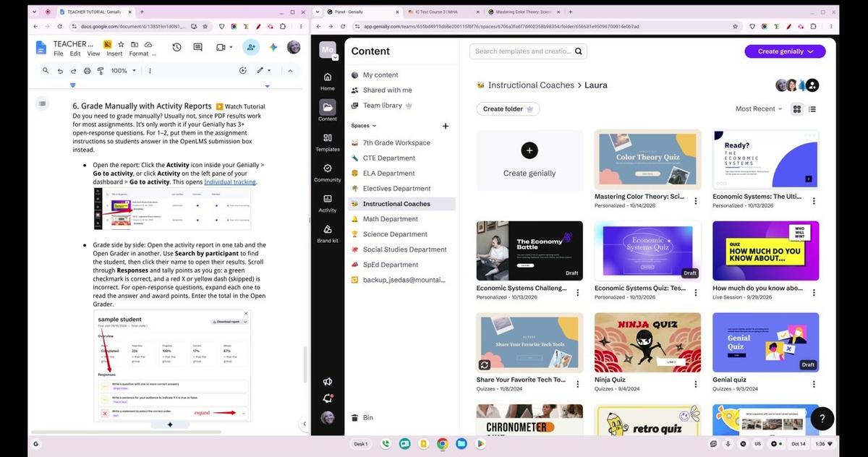
Task: Switch to grid view in Genially
Action: [797, 109]
